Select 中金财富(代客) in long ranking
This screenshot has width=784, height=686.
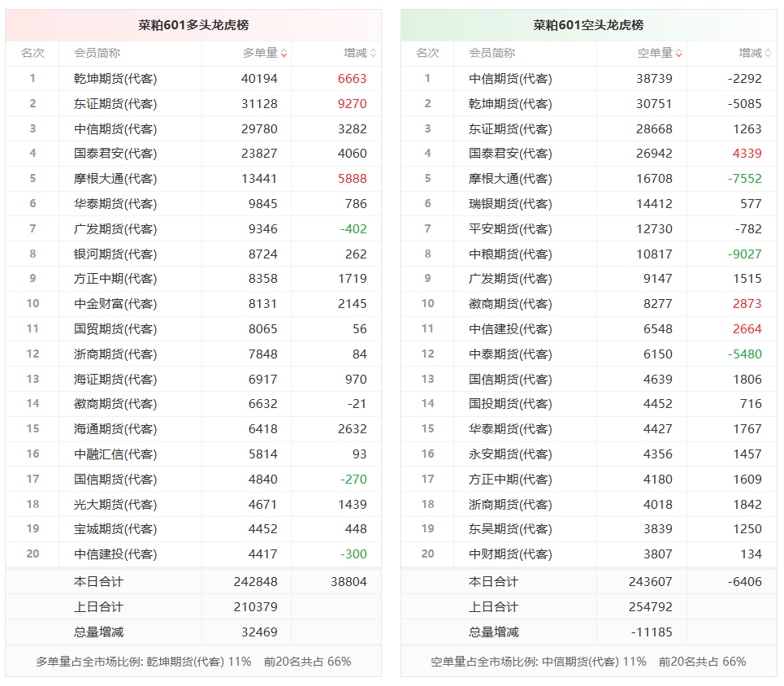click(115, 304)
